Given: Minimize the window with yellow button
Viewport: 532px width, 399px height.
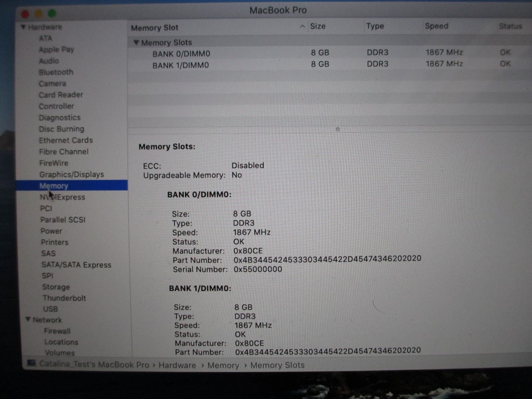Looking at the screenshot, I should click(x=38, y=14).
